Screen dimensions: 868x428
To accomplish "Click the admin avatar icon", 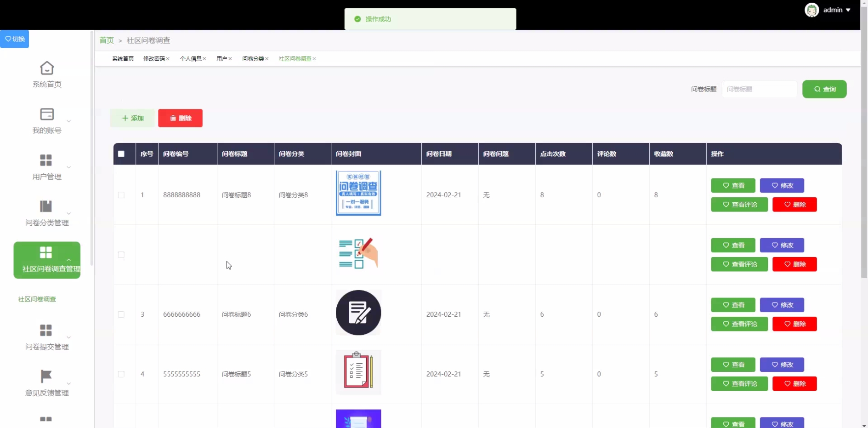I will click(x=812, y=10).
